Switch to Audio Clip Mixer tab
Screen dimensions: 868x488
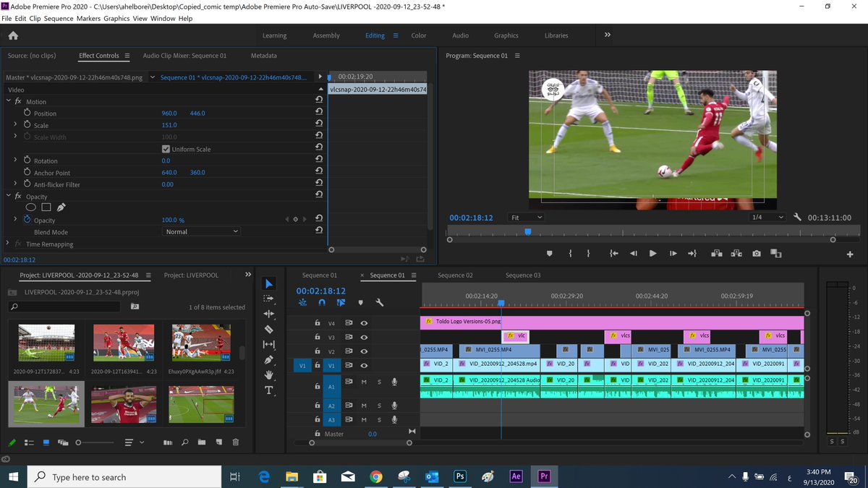tap(184, 56)
